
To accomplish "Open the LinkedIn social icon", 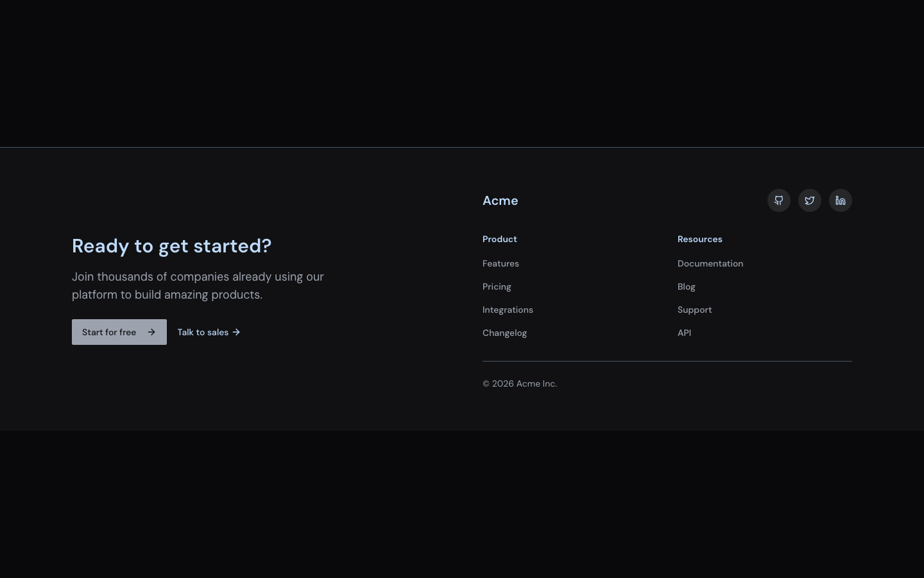I will click(840, 200).
